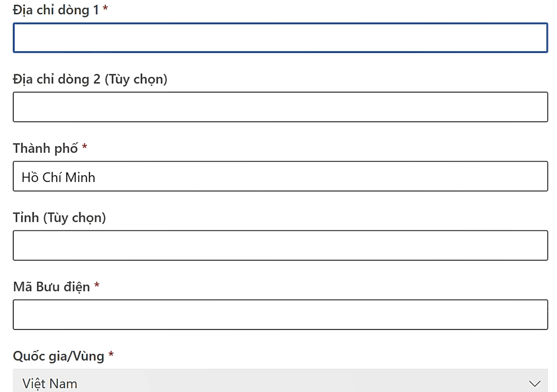Click the Mã Bưu điện input field

[280, 315]
